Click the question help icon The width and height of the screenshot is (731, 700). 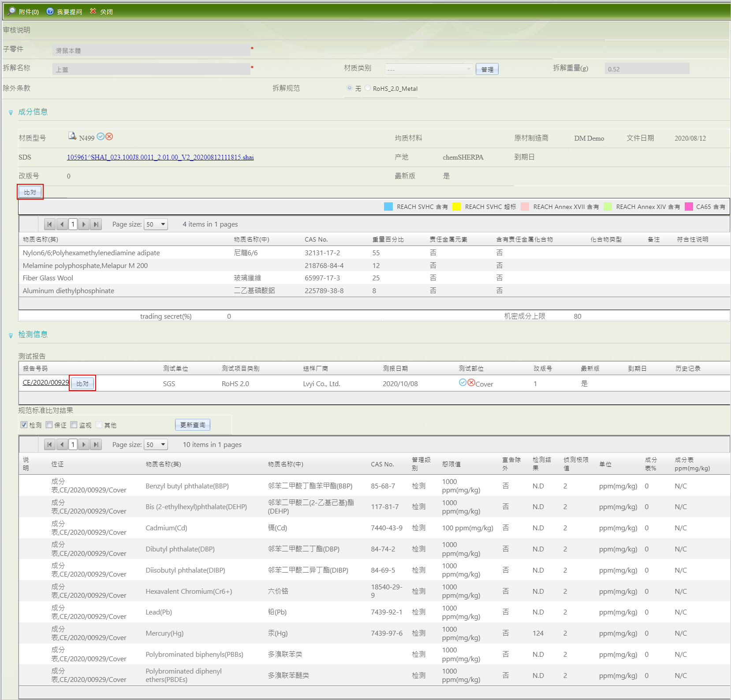50,11
